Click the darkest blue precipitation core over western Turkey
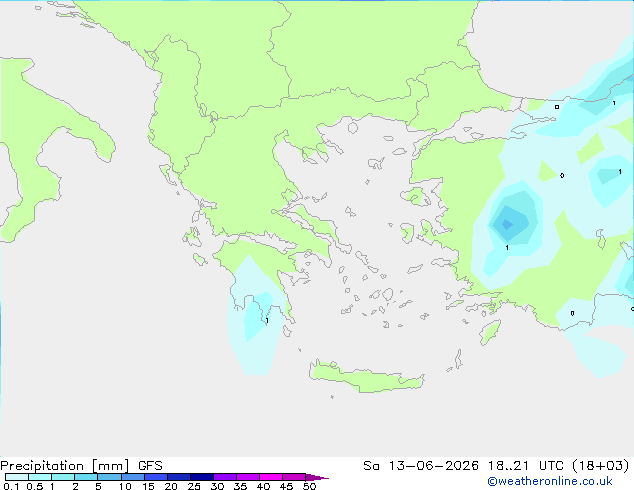The height and width of the screenshot is (490, 634). click(x=507, y=224)
